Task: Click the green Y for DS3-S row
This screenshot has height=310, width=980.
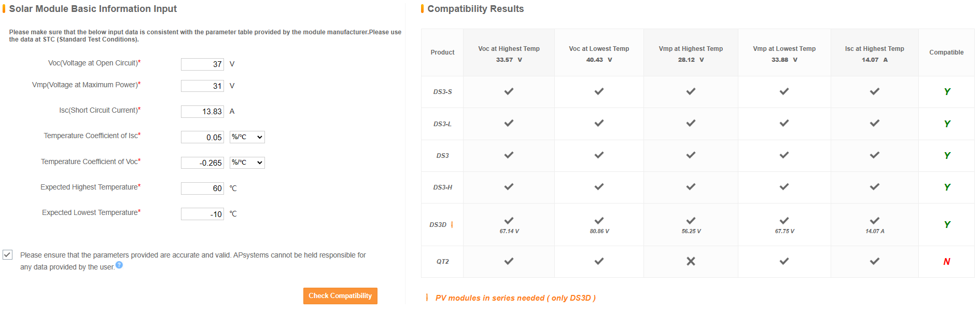Action: pyautogui.click(x=947, y=92)
